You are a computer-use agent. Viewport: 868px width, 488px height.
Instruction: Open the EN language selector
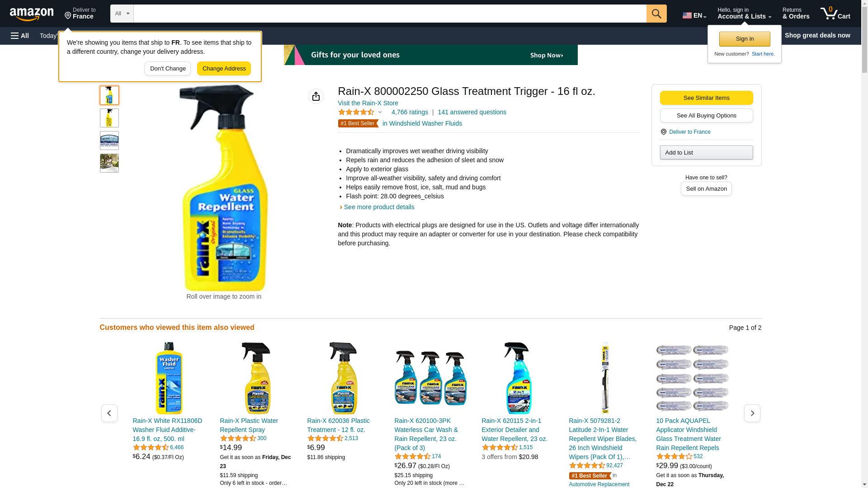(694, 15)
